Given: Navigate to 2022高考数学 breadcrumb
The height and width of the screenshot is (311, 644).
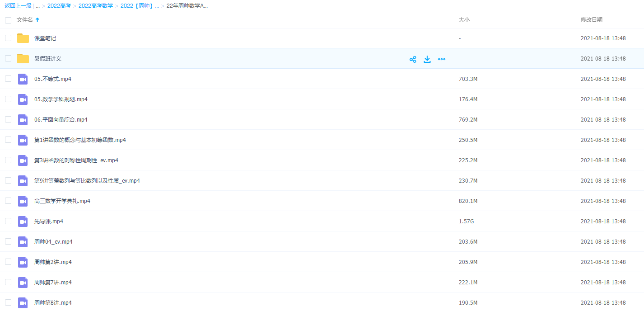Looking at the screenshot, I should pyautogui.click(x=96, y=6).
